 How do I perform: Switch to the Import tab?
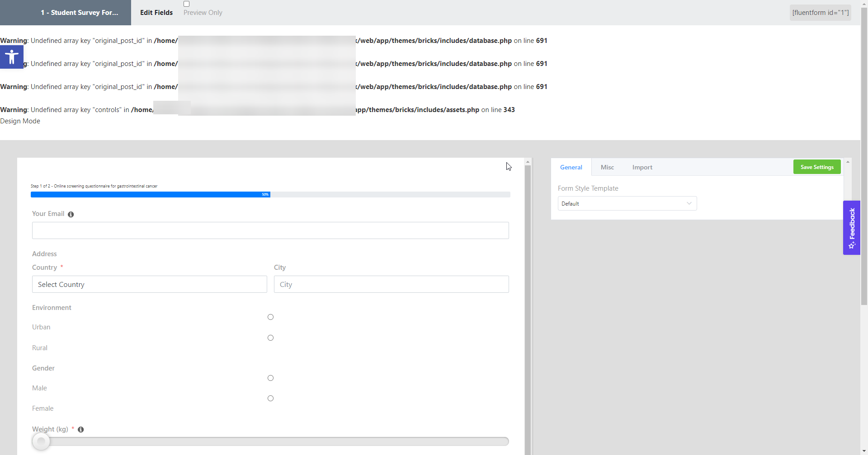[x=642, y=168]
